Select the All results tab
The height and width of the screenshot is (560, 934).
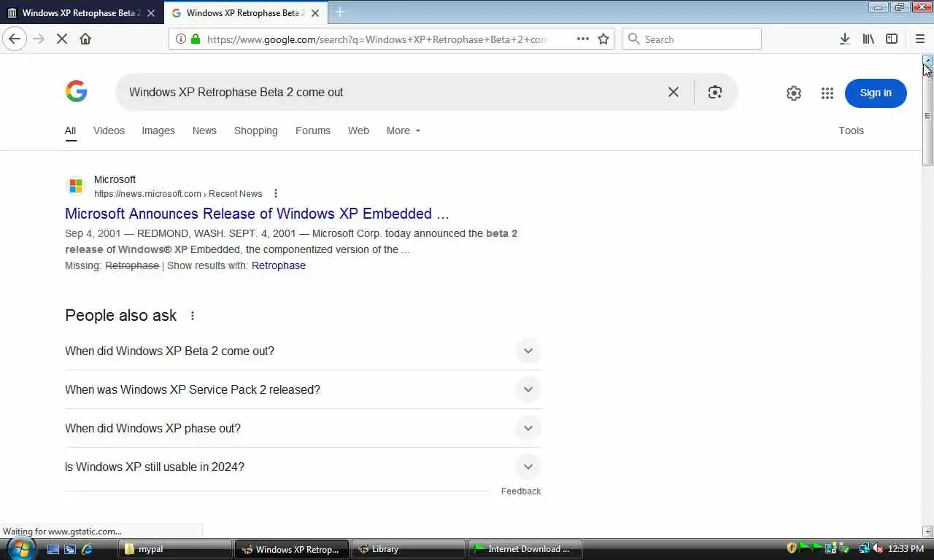tap(70, 131)
